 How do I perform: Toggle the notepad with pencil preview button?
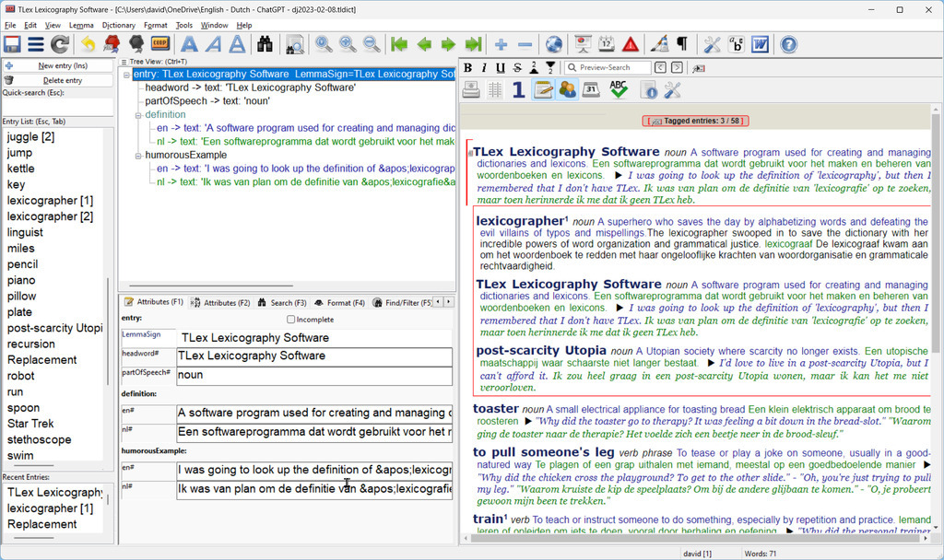542,89
